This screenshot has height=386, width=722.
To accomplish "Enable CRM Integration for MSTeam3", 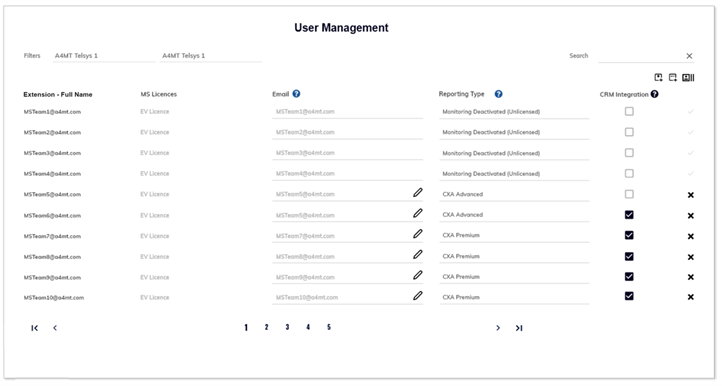I will click(629, 153).
